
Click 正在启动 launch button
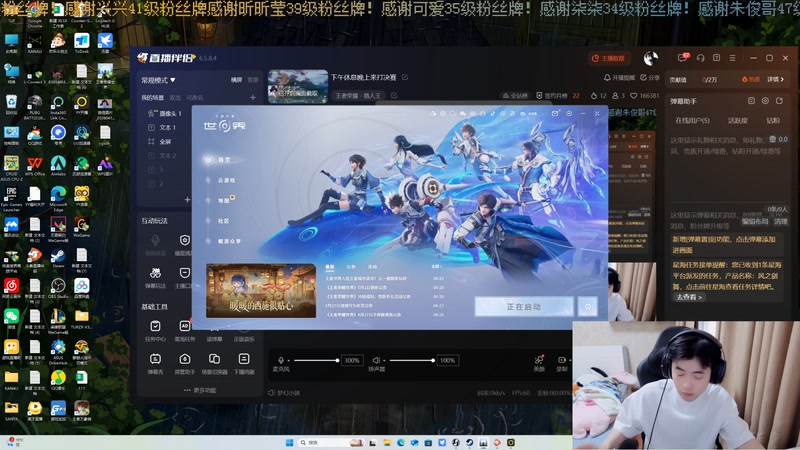point(524,307)
